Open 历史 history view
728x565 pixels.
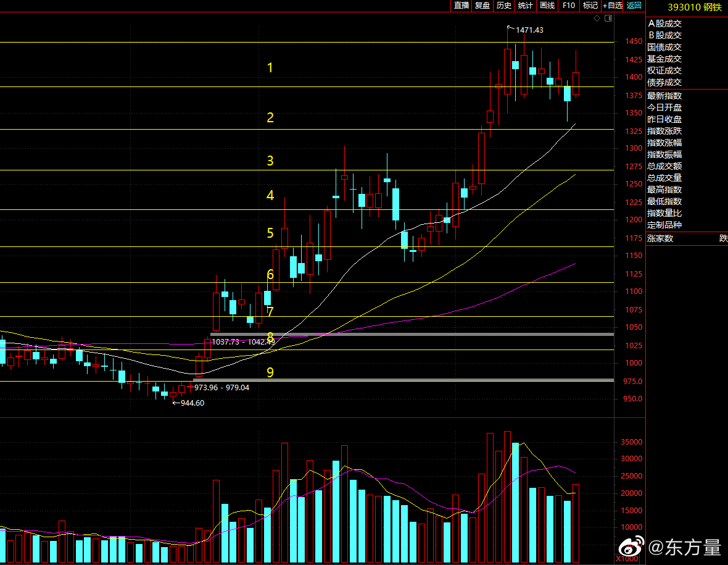point(504,6)
